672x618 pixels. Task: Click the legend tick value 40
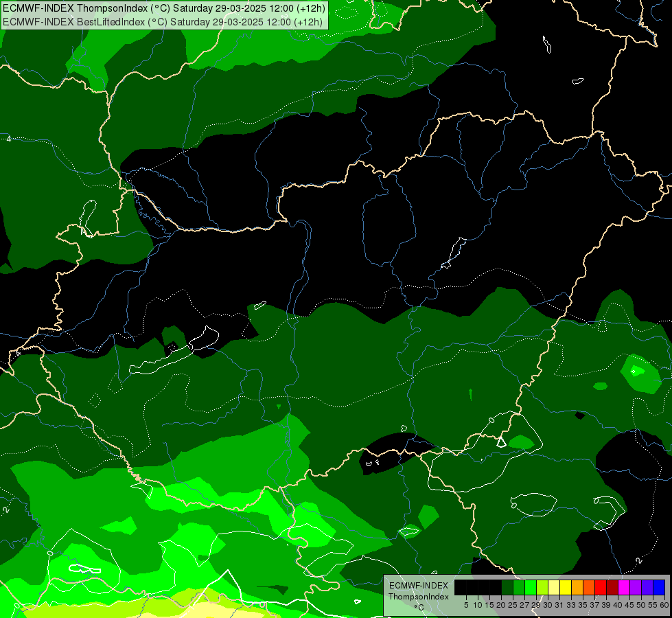618,605
